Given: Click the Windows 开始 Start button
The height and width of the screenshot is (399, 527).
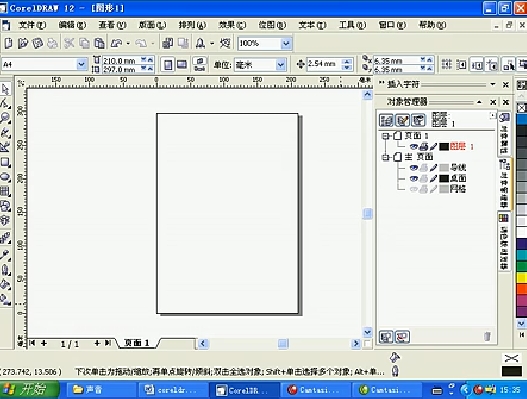Looking at the screenshot, I should pos(30,390).
